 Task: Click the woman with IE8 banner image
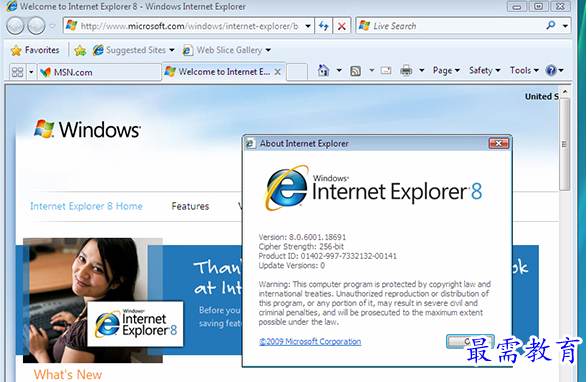coord(93,300)
